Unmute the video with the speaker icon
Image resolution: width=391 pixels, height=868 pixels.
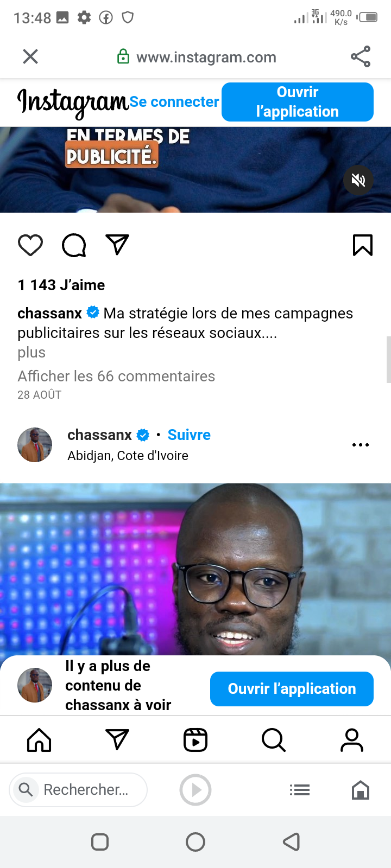[358, 180]
